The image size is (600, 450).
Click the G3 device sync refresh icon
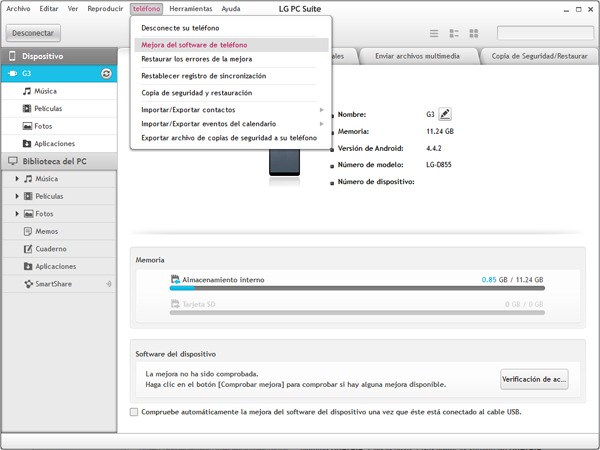tap(106, 74)
